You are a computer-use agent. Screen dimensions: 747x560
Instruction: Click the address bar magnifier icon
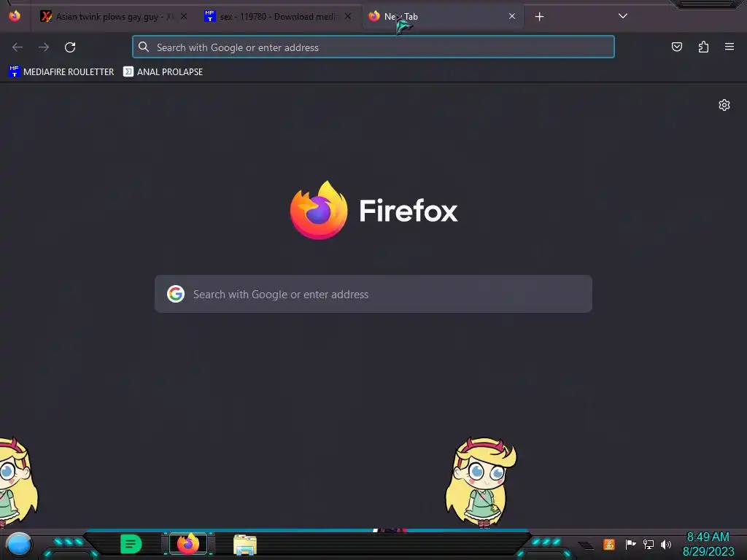(x=144, y=47)
